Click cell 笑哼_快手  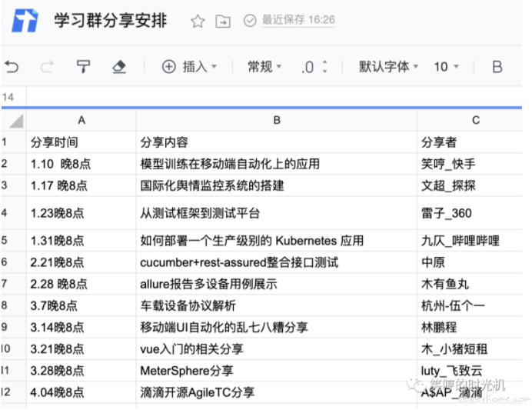point(470,164)
